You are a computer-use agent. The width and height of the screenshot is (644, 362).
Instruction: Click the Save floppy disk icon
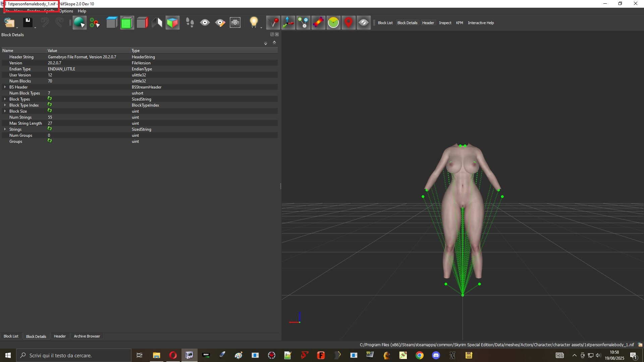pos(28,23)
